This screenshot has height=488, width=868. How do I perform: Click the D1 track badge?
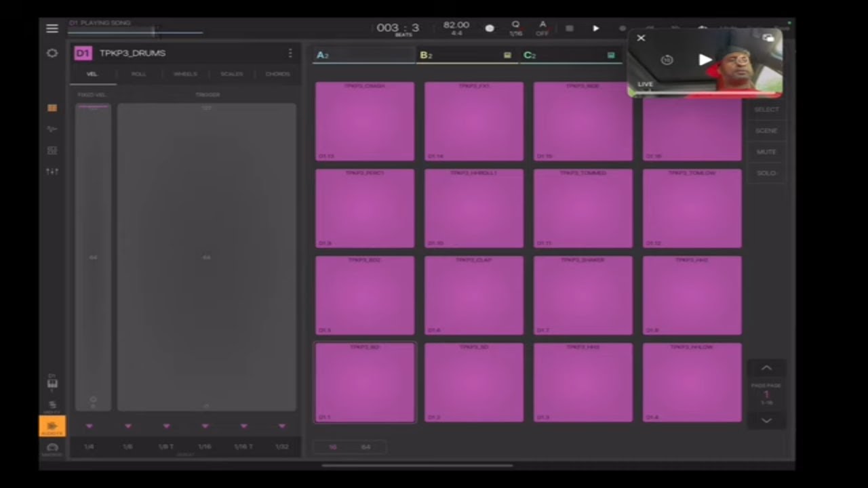pos(83,53)
